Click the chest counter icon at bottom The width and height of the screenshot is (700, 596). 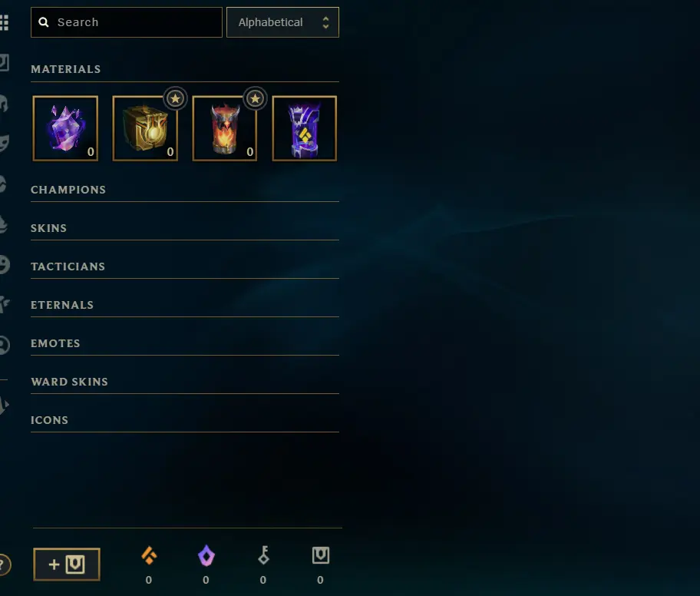[321, 555]
